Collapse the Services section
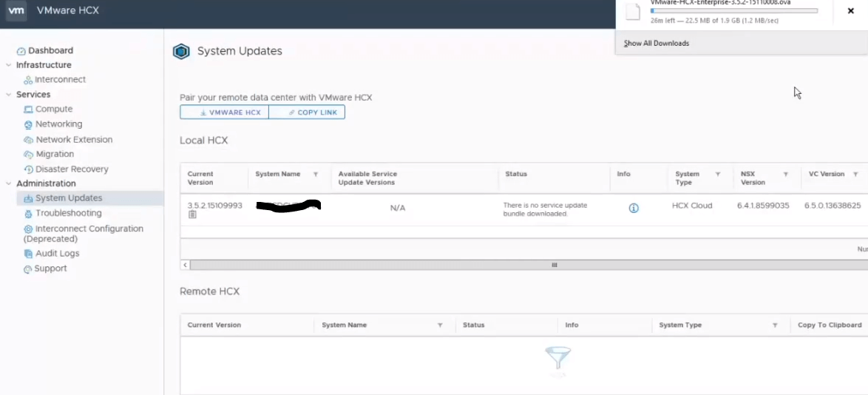Viewport: 868px width, 395px height. click(9, 95)
